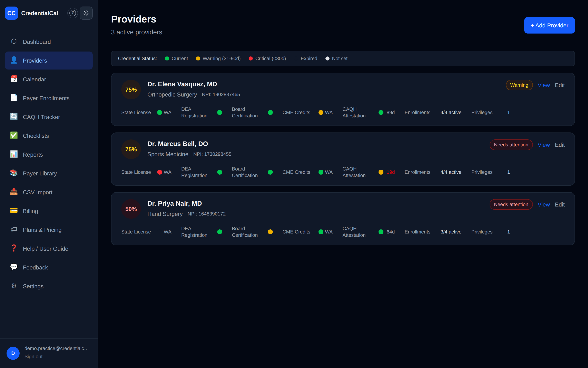
Task: Click the Dashboard hexagon icon
Action: (x=14, y=41)
